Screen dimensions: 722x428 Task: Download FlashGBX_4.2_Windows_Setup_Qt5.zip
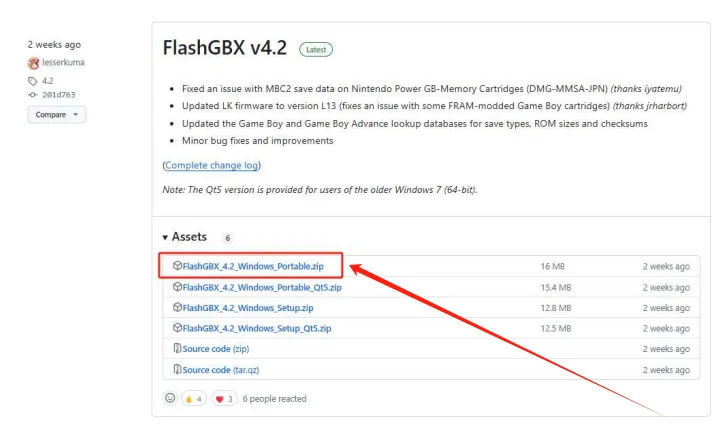(256, 328)
